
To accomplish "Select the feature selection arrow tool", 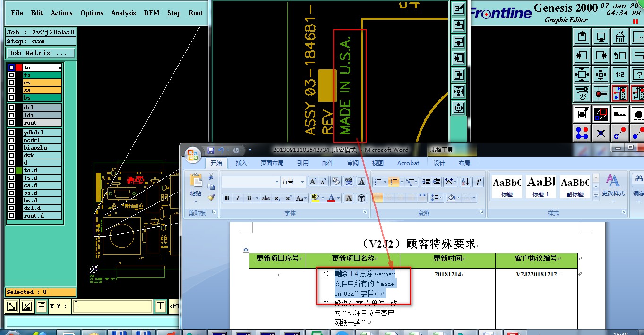I will pyautogui.click(x=582, y=114).
